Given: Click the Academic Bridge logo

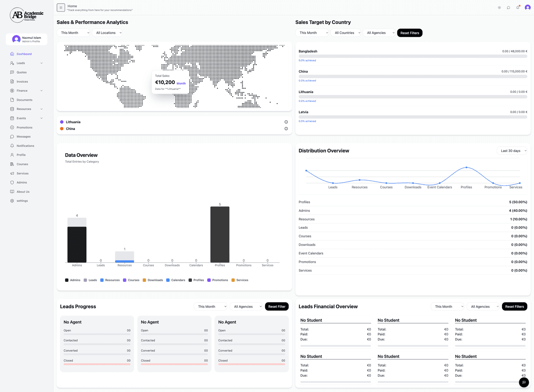Looking at the screenshot, I should click(x=27, y=15).
